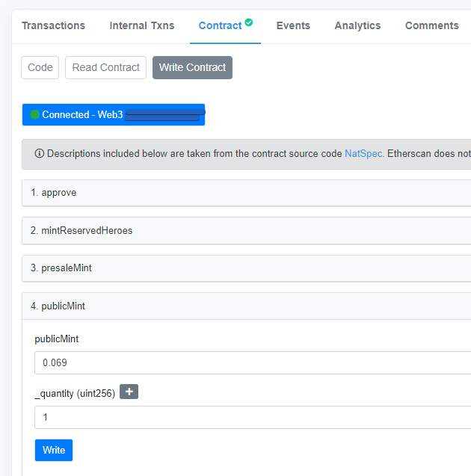
Task: Switch to Internal Txns tab
Action: [x=142, y=26]
